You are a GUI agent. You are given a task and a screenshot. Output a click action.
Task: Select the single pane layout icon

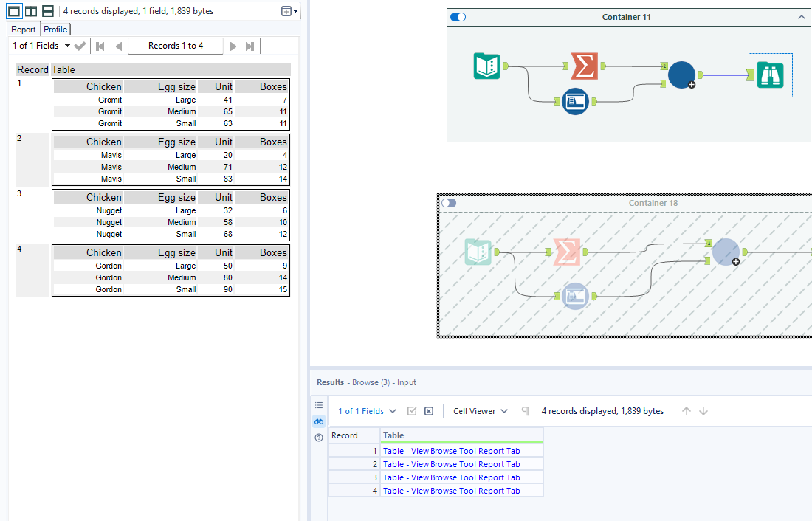14,11
